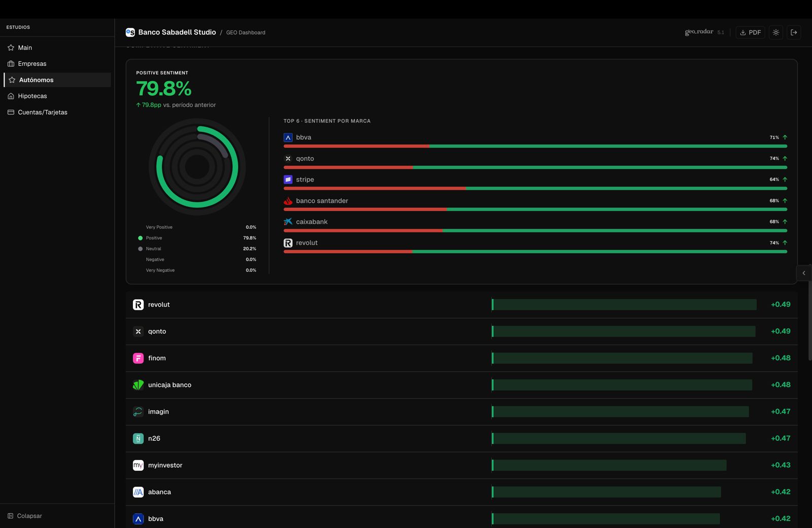Click the unicaja banco green icon

click(138, 385)
